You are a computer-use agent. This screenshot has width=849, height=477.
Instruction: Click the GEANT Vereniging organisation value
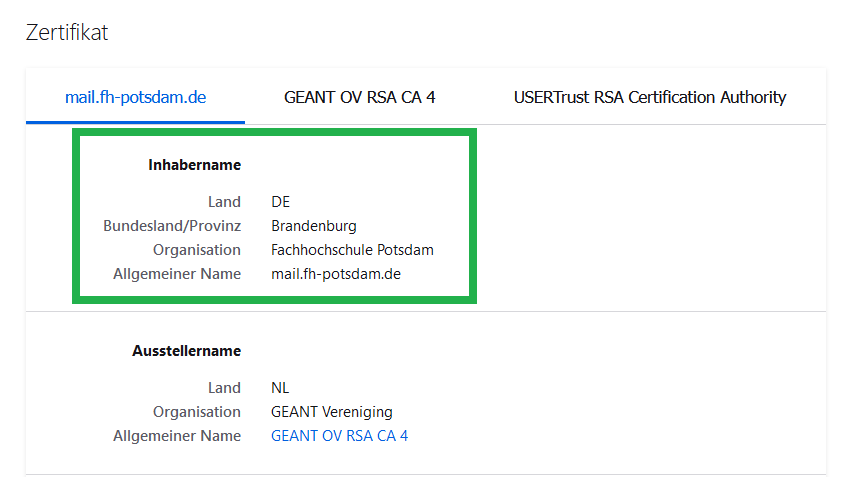tap(331, 412)
